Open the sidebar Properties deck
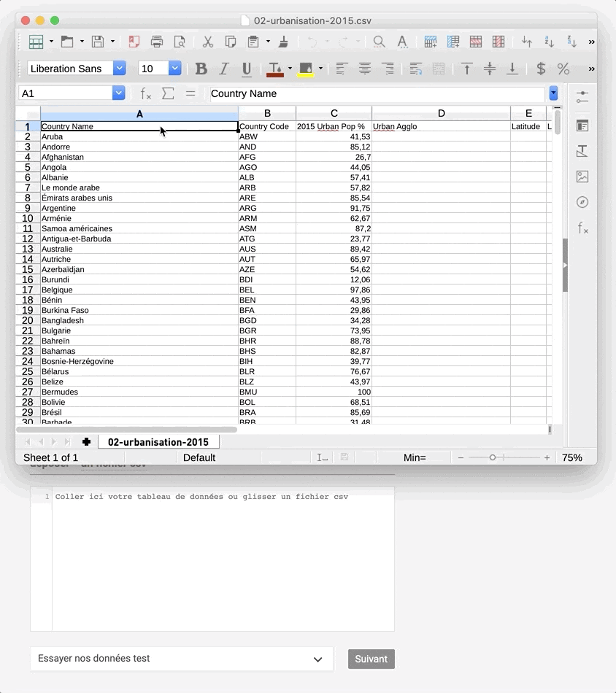 582,126
